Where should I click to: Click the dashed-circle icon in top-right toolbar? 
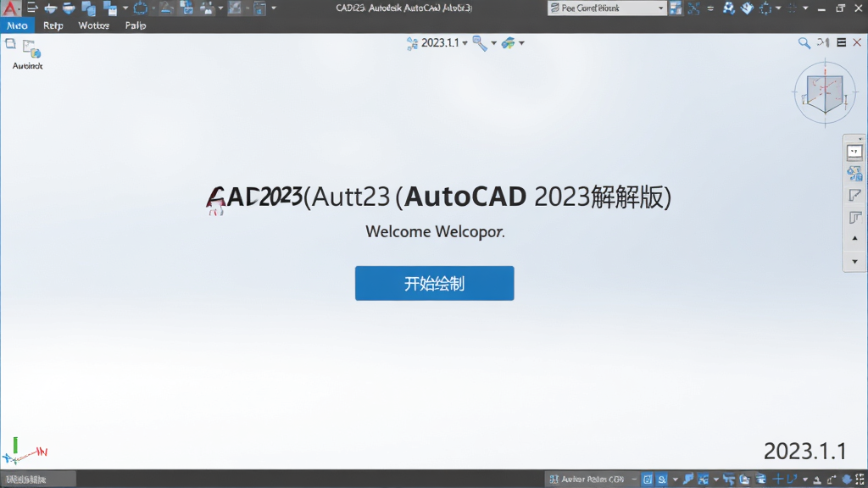(765, 8)
